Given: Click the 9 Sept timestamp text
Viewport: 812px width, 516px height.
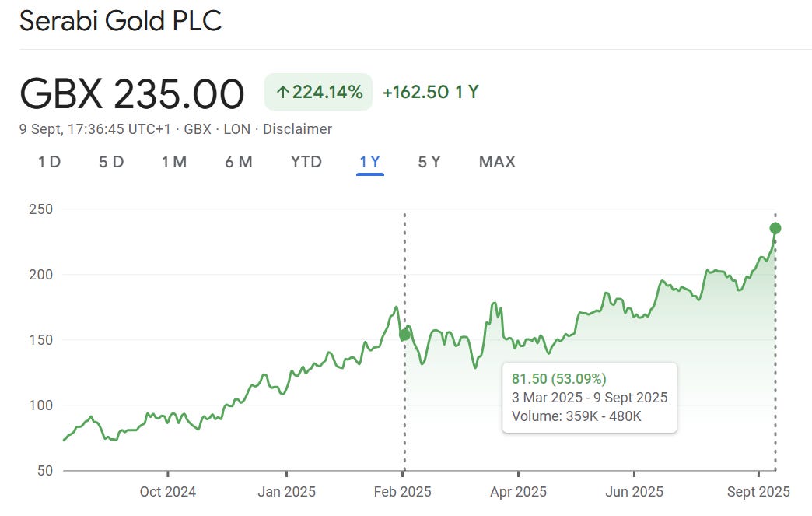Looking at the screenshot, I should (95, 129).
